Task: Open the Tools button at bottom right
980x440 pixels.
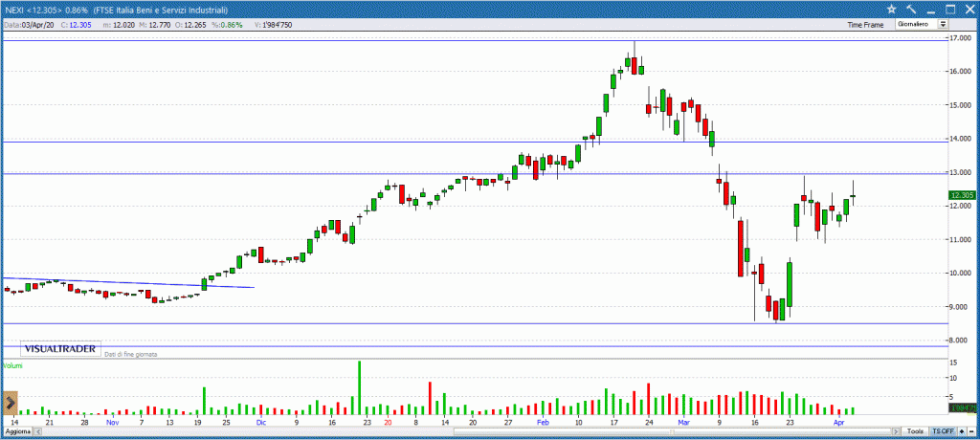Action: (916, 432)
